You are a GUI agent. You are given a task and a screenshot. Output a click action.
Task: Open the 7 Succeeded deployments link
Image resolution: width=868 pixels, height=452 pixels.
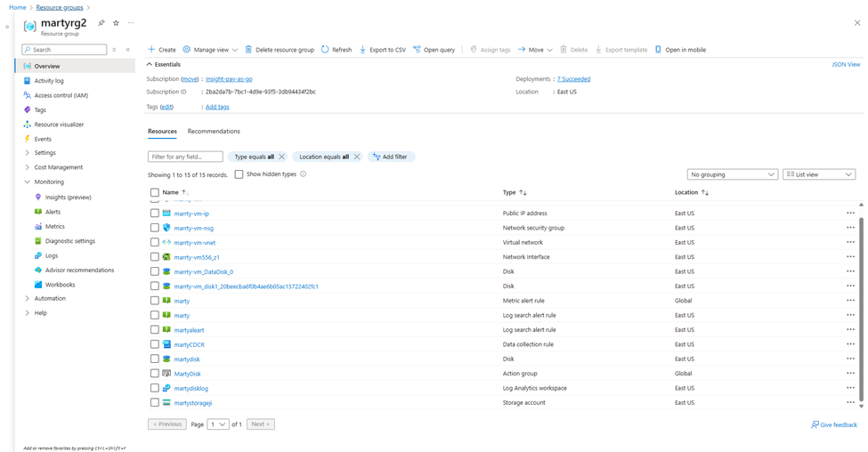(573, 79)
